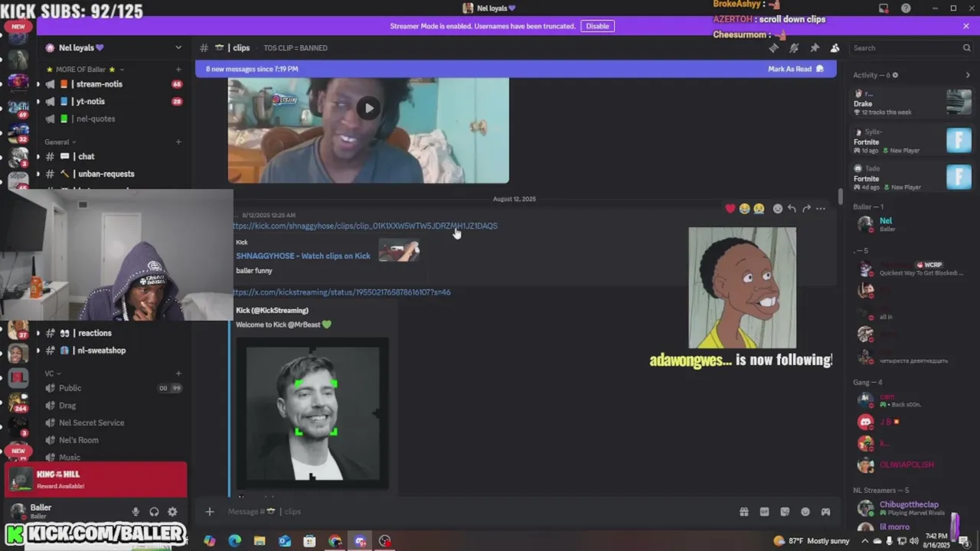
Task: Open Activity settings gear icon
Action: click(x=895, y=75)
